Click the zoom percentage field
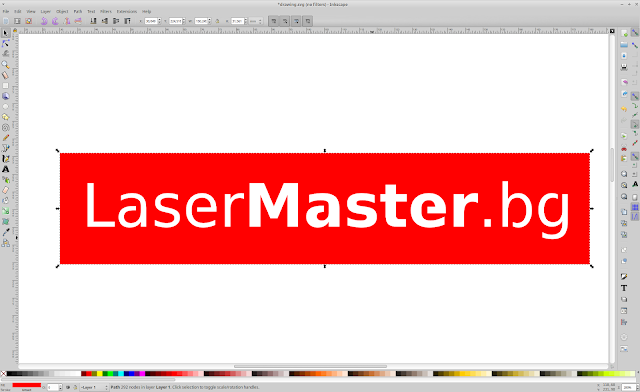 628,387
